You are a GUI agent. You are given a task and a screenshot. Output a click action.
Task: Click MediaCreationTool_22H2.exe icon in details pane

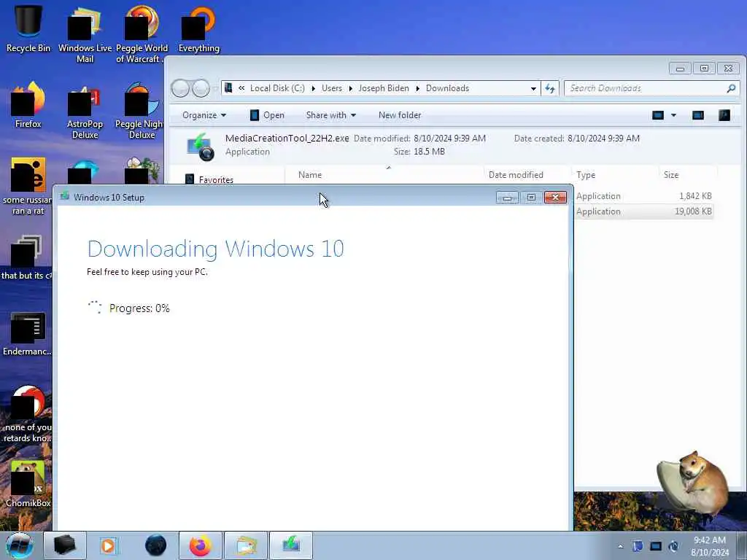coord(200,146)
